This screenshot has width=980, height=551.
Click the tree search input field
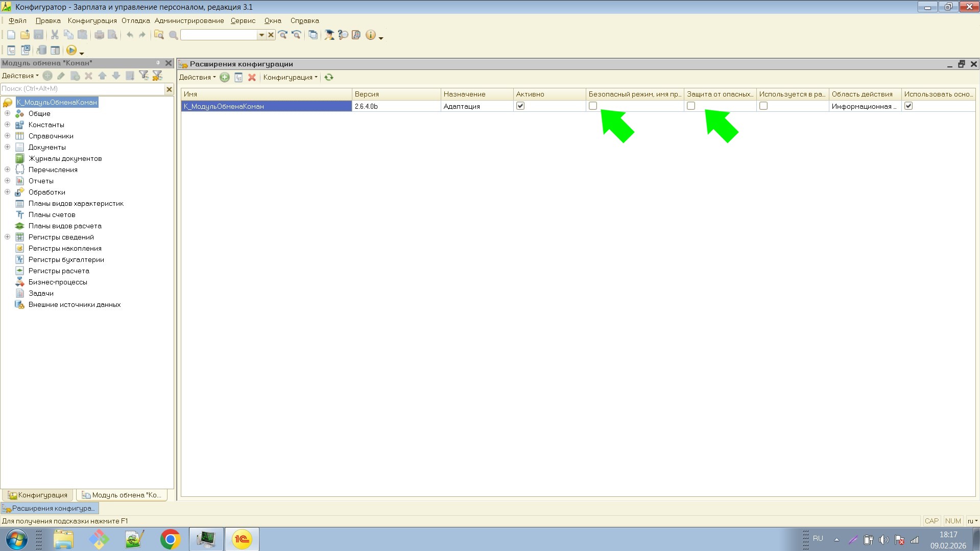coord(82,89)
